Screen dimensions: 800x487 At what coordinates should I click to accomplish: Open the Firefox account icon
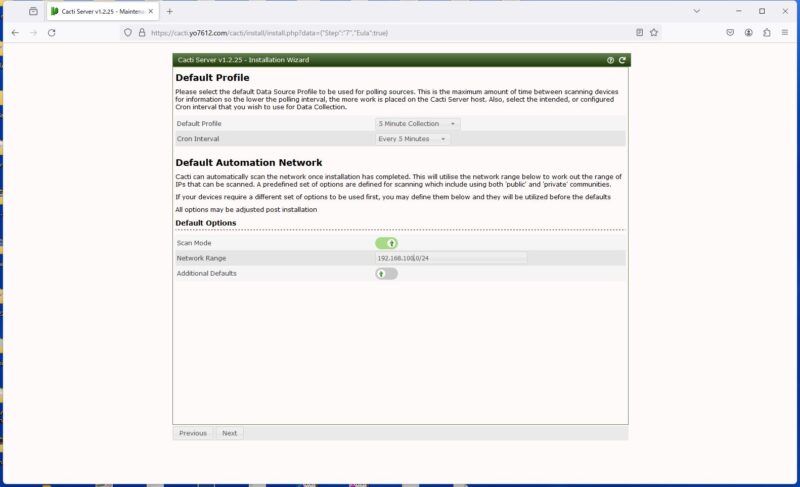pos(748,33)
